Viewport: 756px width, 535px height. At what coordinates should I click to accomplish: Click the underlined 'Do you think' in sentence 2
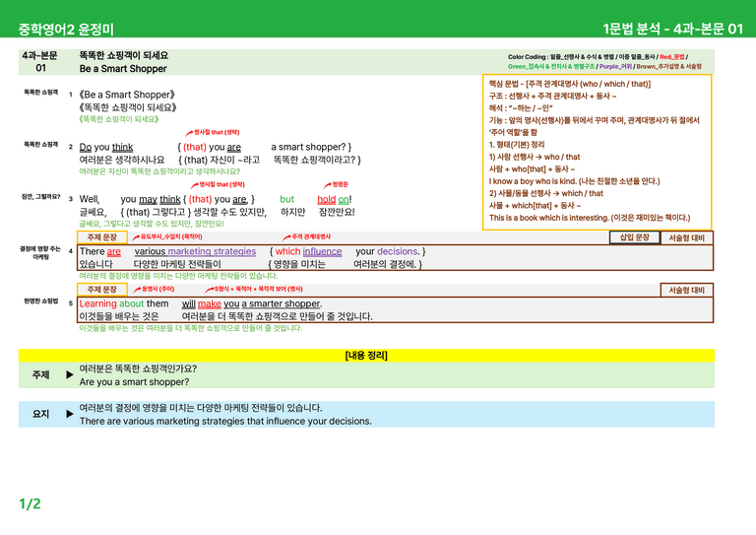(x=106, y=147)
